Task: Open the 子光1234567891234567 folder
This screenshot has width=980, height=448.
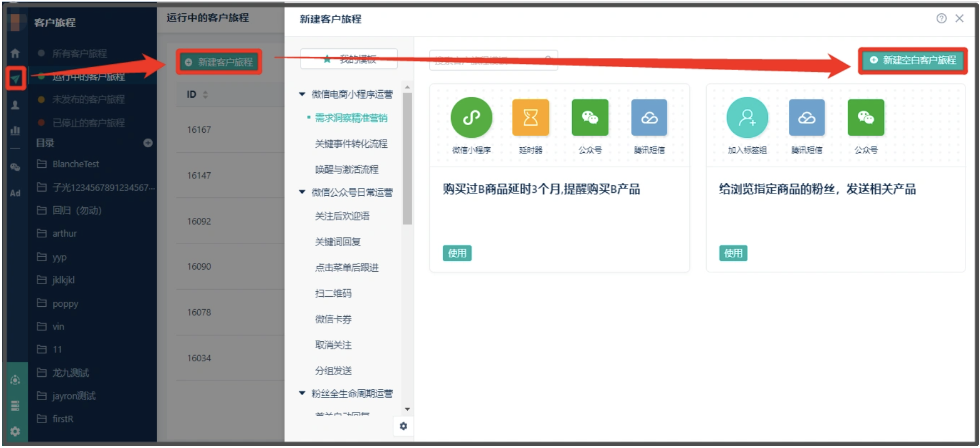Action: (103, 187)
